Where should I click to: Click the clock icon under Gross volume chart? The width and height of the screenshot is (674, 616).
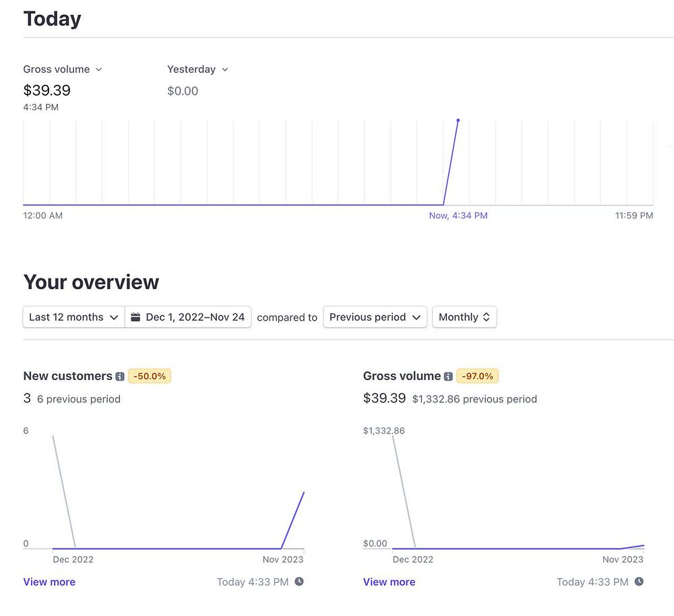click(x=639, y=582)
